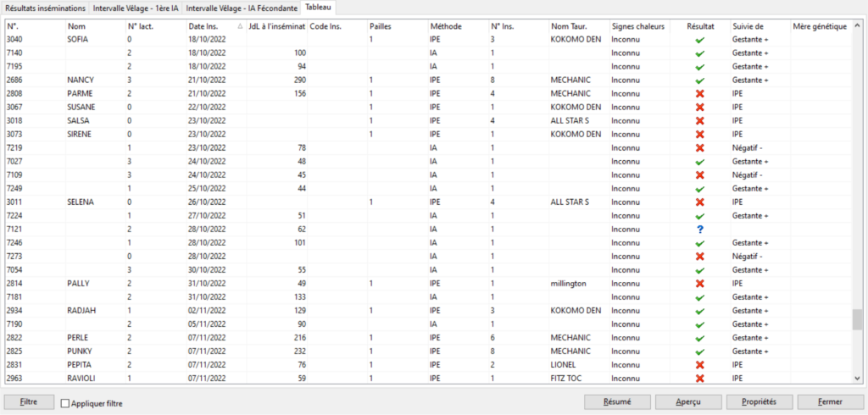Click the green checkmark result for SOFIA
The image size is (868, 415).
click(699, 40)
